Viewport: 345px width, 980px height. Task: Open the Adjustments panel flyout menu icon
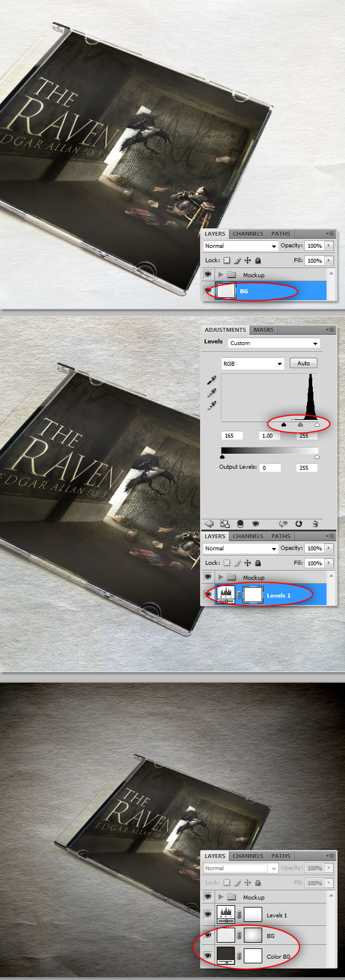(x=330, y=330)
